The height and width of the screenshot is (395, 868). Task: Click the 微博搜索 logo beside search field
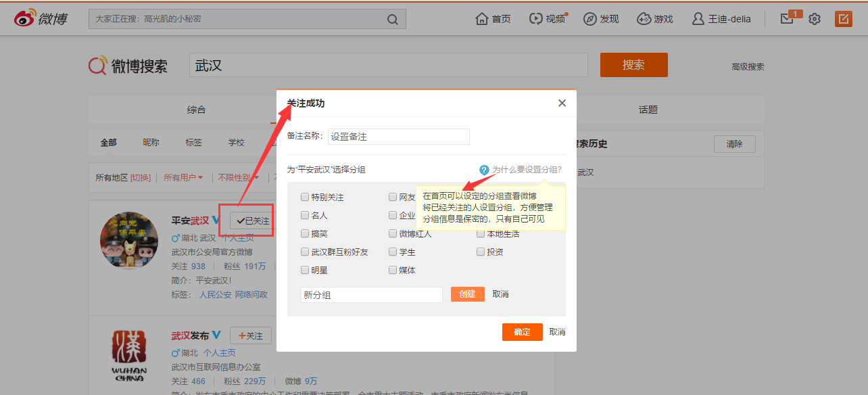click(x=128, y=66)
